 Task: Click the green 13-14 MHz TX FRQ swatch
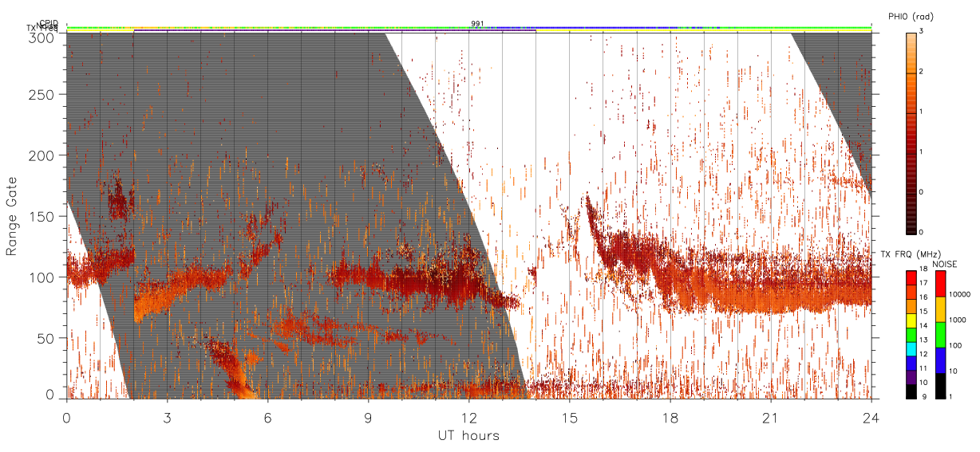pos(911,334)
